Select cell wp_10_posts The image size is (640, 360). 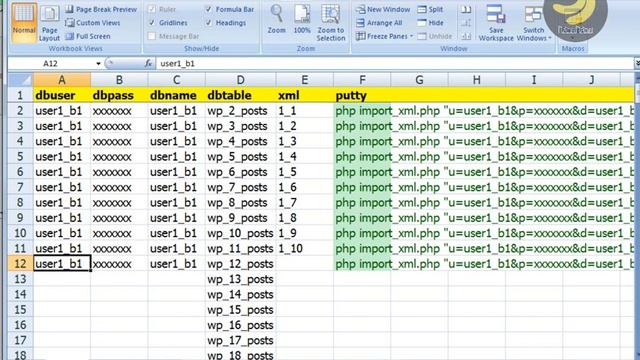[240, 233]
